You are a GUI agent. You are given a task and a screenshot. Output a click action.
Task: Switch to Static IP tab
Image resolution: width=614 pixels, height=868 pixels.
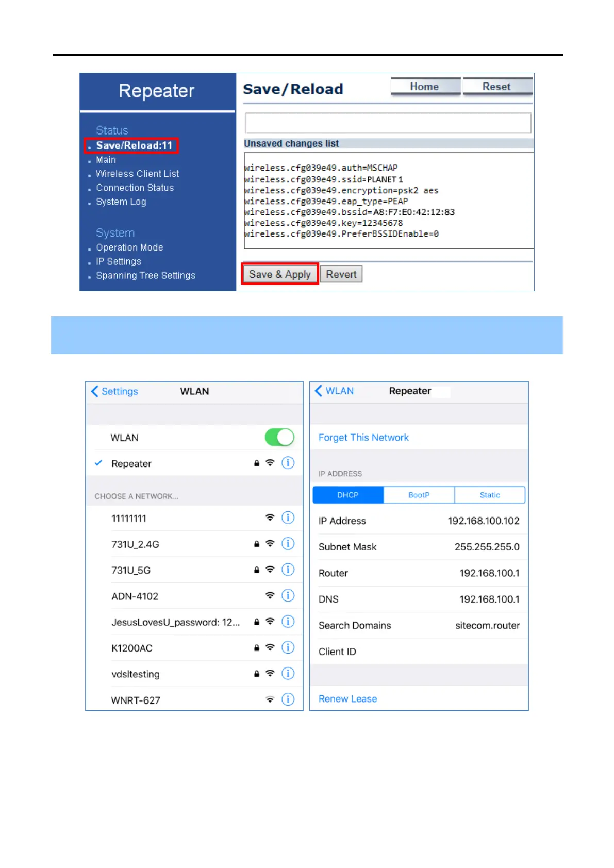(x=490, y=495)
